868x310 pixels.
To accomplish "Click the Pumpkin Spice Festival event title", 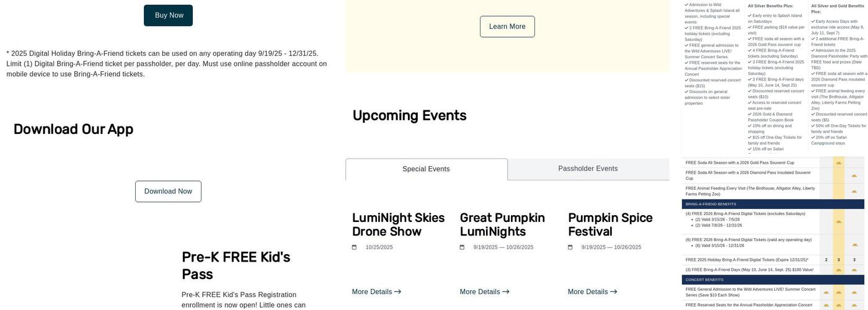I will pos(610,224).
